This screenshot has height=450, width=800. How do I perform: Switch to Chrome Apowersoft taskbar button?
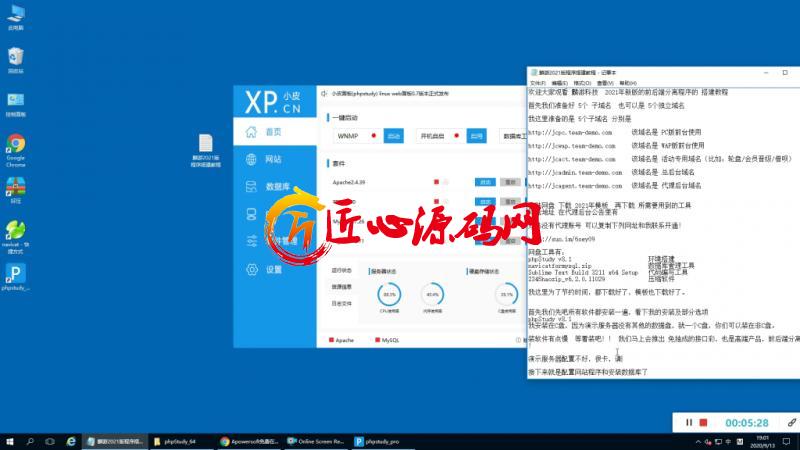tap(249, 441)
